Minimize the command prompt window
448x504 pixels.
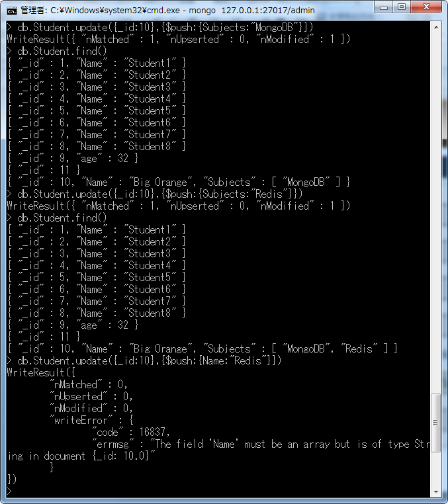(384, 7)
